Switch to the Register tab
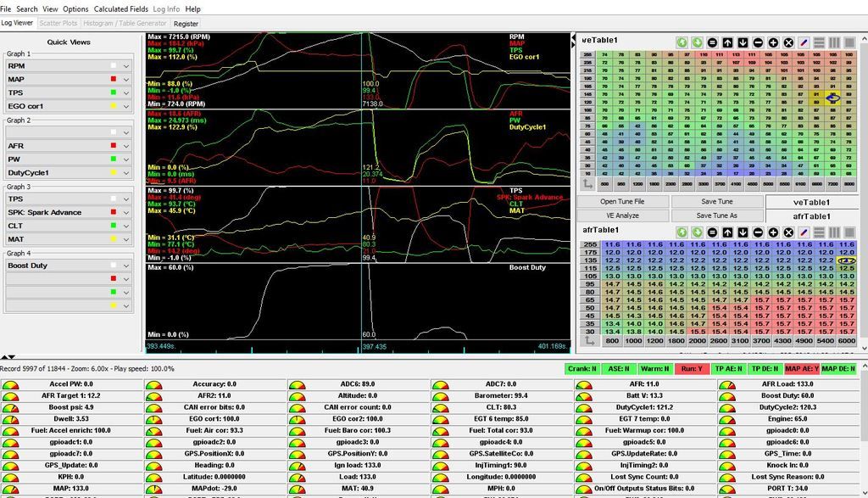868x498 pixels. pos(186,24)
